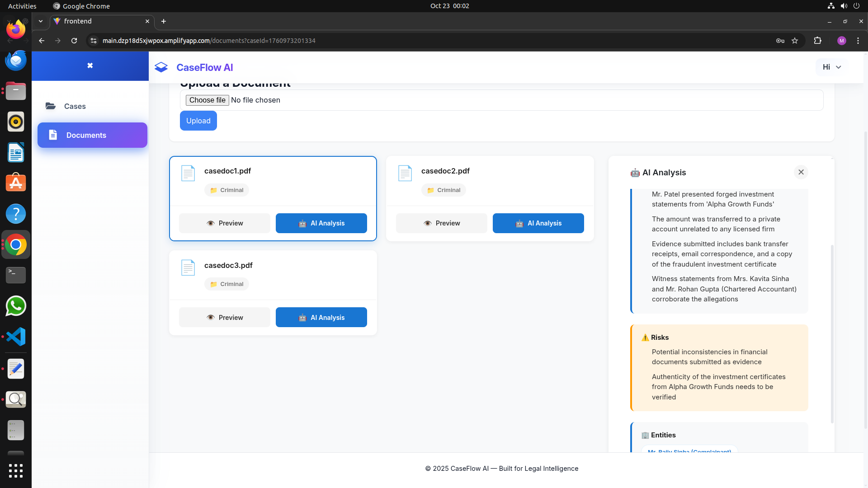Click the casedoc2.pdf file icon

pos(405,174)
